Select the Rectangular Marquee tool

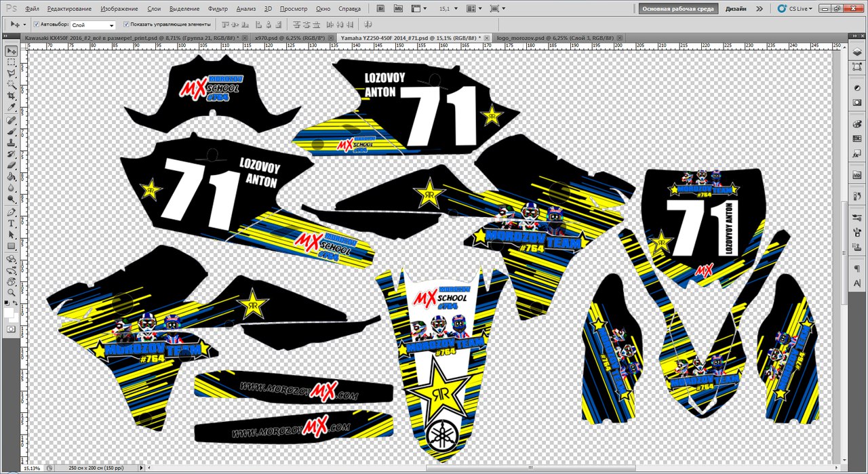(x=12, y=62)
